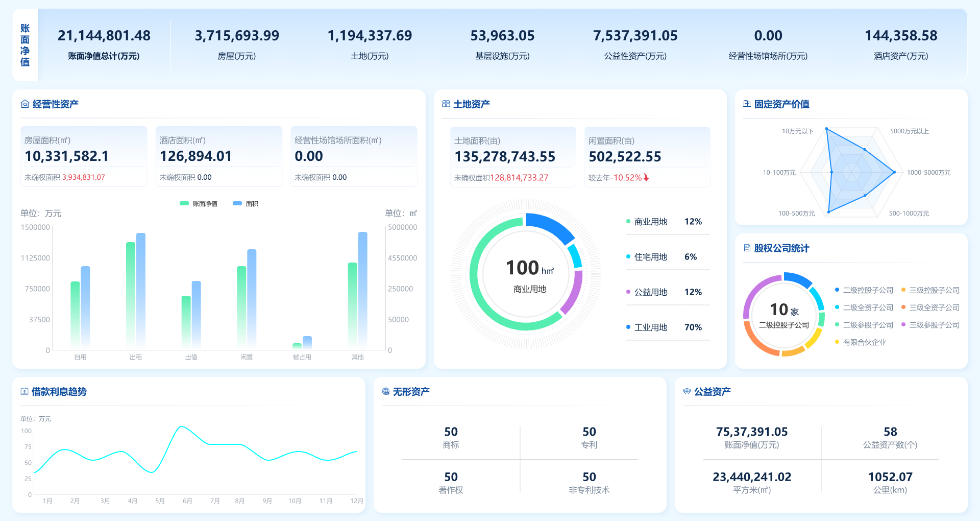980x521 pixels.
Task: Toggle 有限合伙企业 legend item
Action: (864, 342)
